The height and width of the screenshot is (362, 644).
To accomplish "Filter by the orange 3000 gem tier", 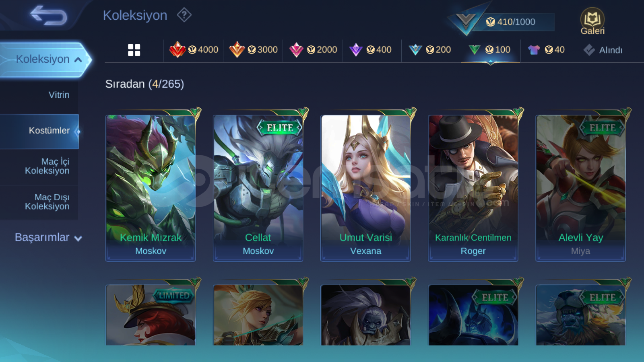I will tap(253, 50).
